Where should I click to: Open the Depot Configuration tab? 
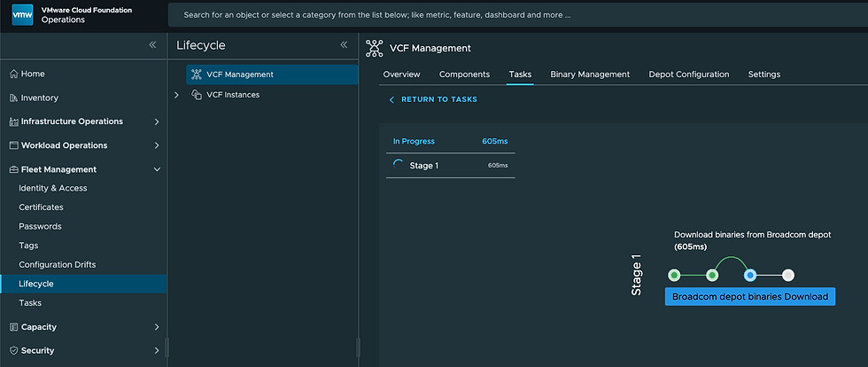[x=689, y=74]
